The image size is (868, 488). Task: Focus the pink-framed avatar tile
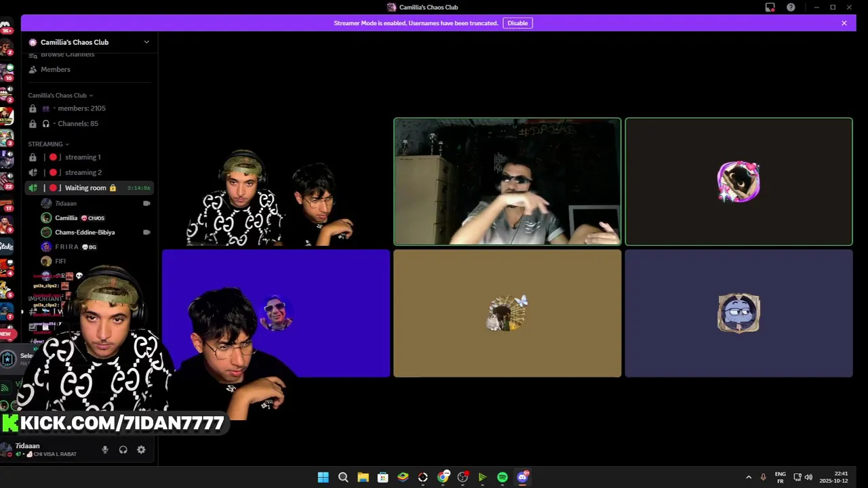click(738, 182)
